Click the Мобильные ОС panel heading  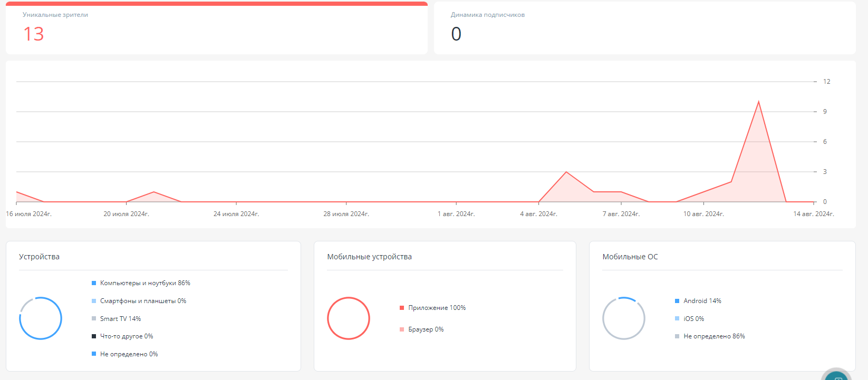point(630,257)
